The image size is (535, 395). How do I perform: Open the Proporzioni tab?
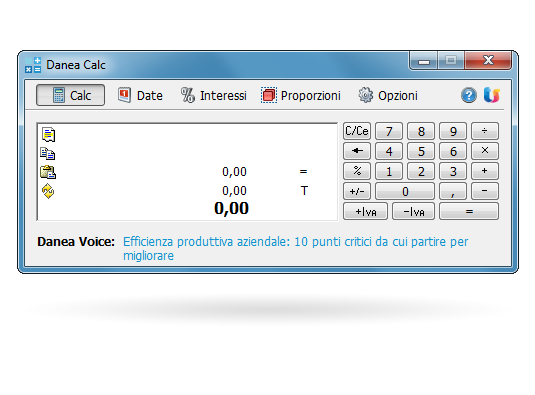[x=301, y=95]
